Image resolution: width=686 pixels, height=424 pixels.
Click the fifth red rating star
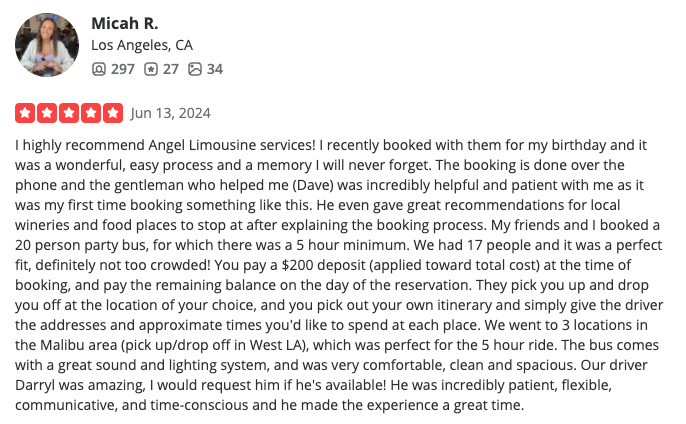[x=113, y=113]
